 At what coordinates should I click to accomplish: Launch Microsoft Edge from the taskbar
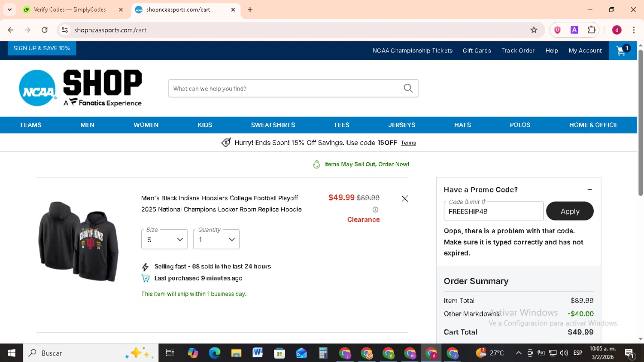click(214, 353)
